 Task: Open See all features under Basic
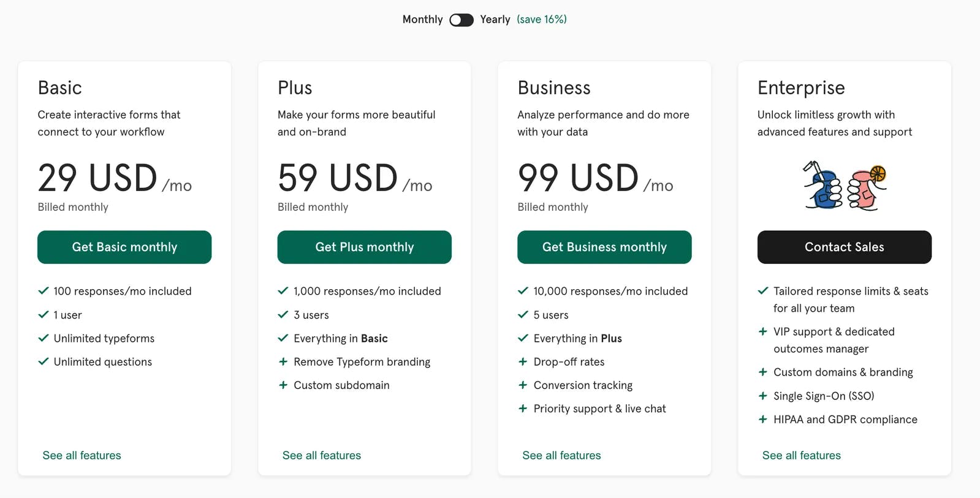(x=82, y=456)
